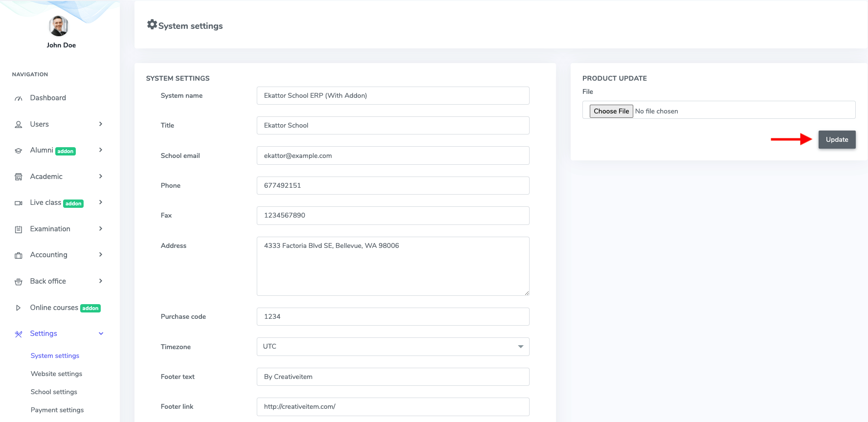Click the PRODUCT UPDATE heading
Image resolution: width=868 pixels, height=422 pixels.
click(x=614, y=78)
